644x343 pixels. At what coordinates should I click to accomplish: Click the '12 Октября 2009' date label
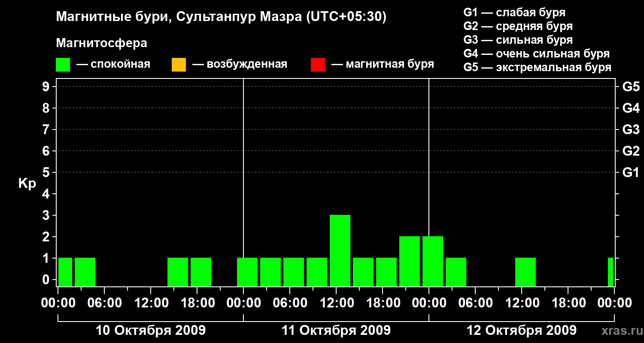(x=522, y=331)
